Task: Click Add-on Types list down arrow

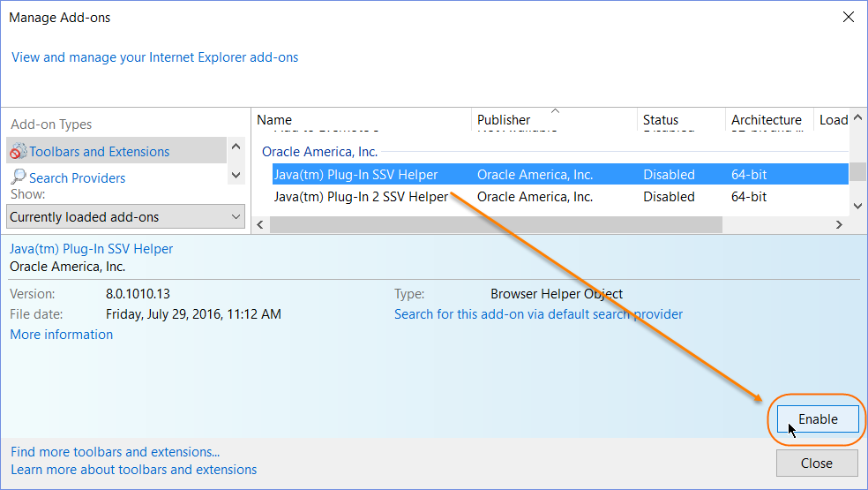Action: [x=236, y=175]
